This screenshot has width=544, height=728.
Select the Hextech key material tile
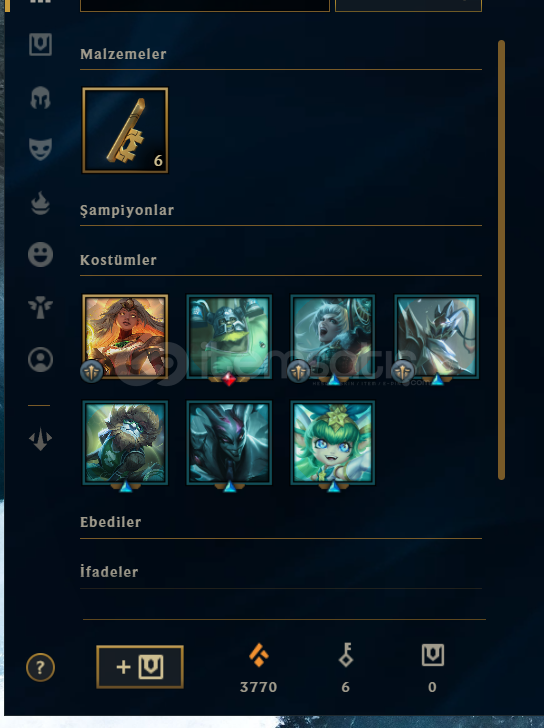click(x=125, y=130)
